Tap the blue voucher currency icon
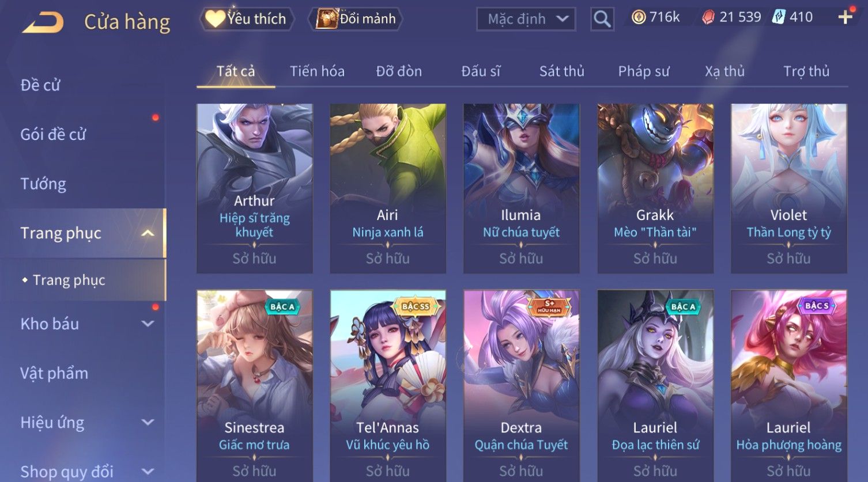Viewport: 868px width, 482px height. click(779, 17)
